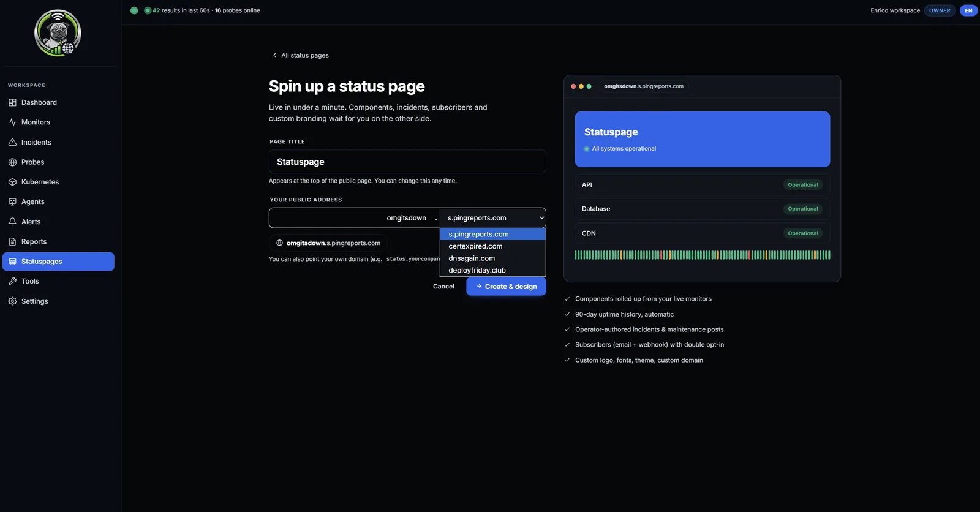Click the Tools wrench icon
The height and width of the screenshot is (512, 980).
click(12, 281)
